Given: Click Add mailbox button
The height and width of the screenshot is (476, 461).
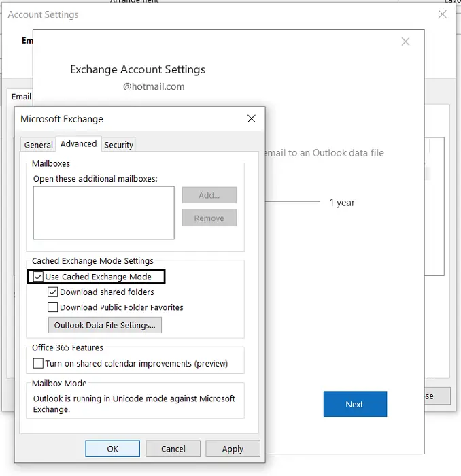Looking at the screenshot, I should pyautogui.click(x=209, y=195).
